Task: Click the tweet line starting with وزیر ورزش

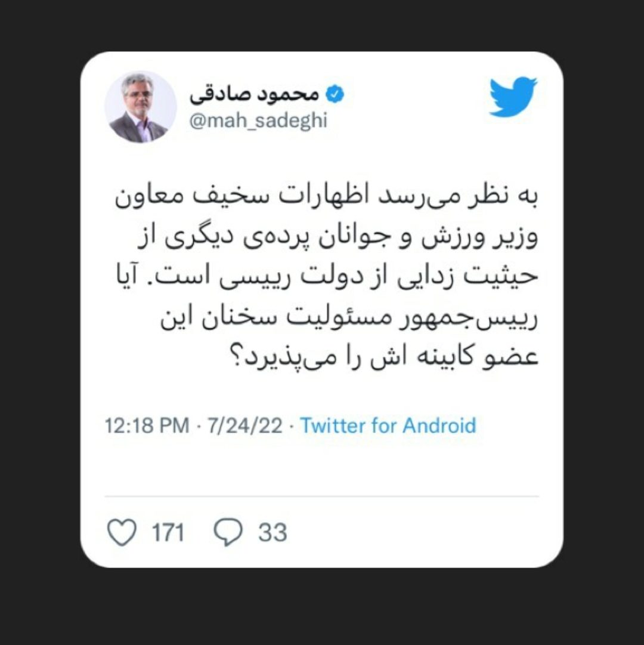Action: [338, 237]
